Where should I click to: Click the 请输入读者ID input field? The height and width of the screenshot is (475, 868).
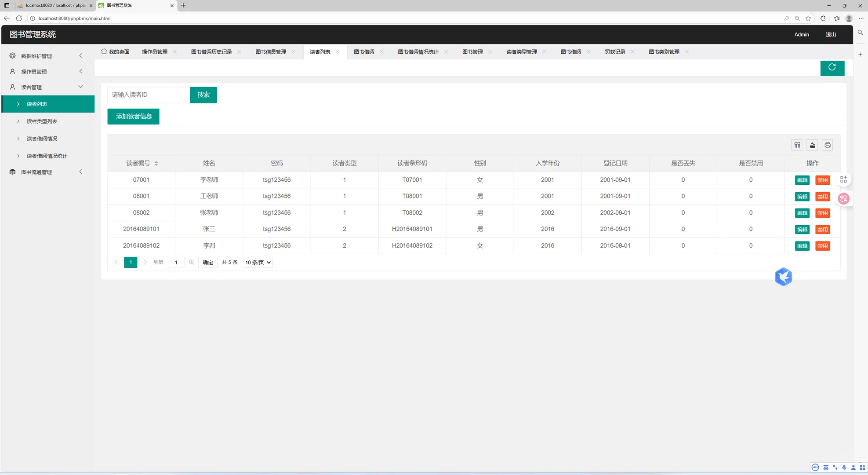point(146,95)
